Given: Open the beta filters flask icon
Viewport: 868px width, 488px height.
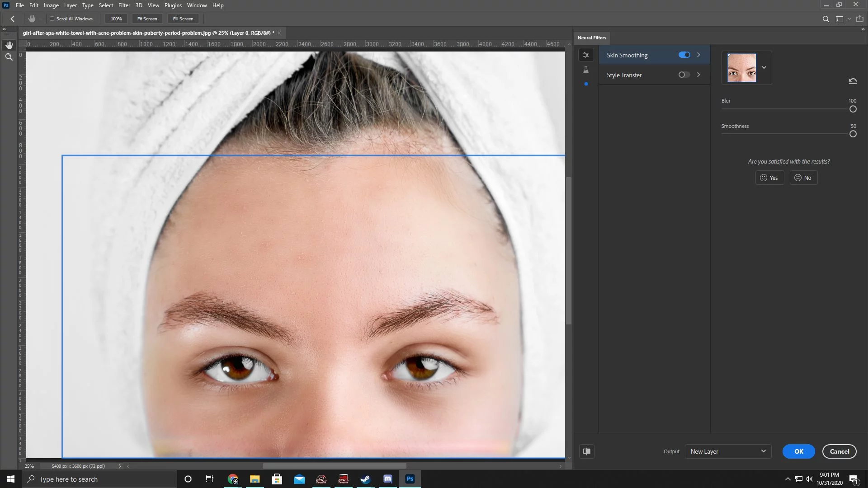Looking at the screenshot, I should tap(586, 70).
